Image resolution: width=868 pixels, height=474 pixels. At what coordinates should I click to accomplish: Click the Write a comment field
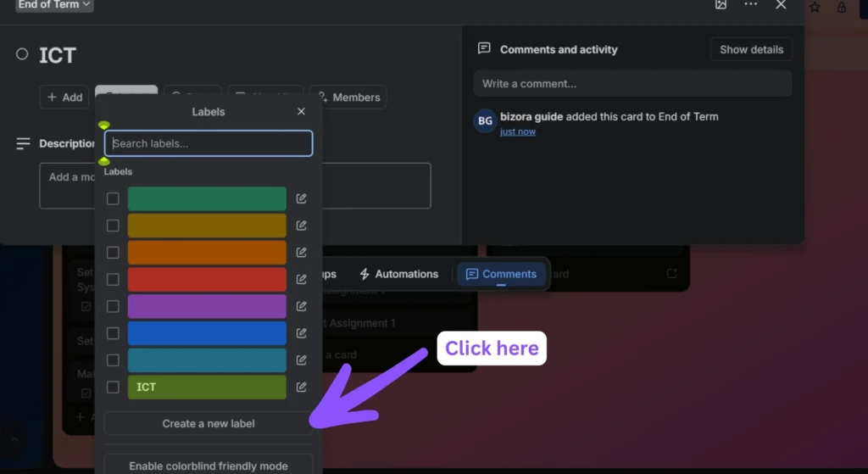[632, 84]
